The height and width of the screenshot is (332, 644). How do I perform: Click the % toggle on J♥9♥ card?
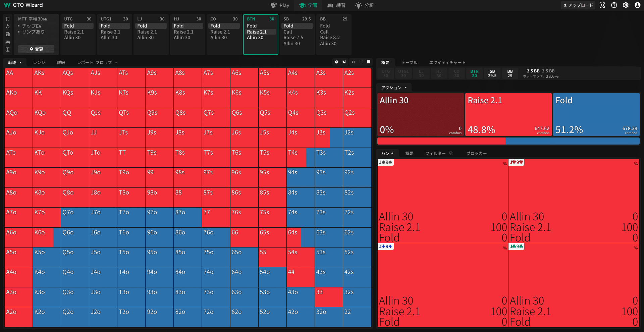(x=636, y=164)
